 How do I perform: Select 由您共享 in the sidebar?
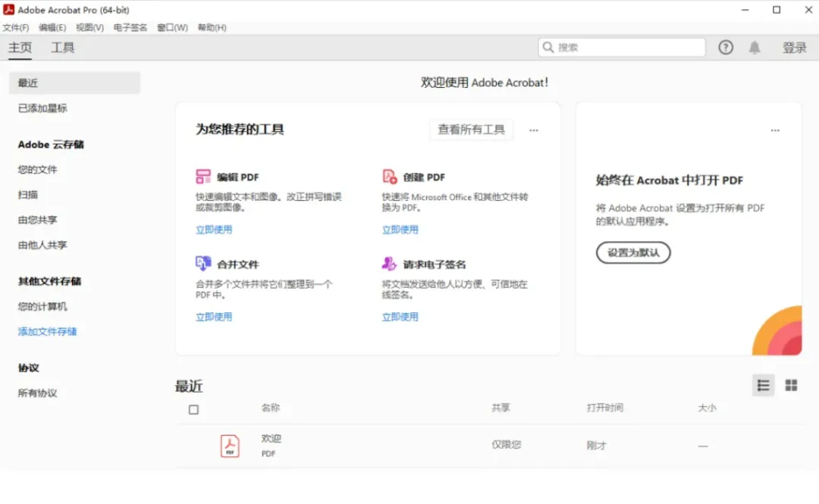click(x=38, y=220)
